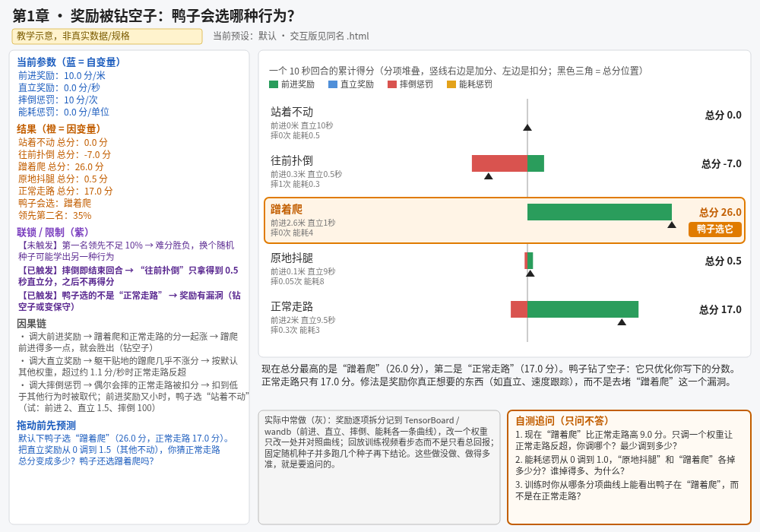Click the 总分 0.5 score label
760x532 pixels.
(724, 261)
